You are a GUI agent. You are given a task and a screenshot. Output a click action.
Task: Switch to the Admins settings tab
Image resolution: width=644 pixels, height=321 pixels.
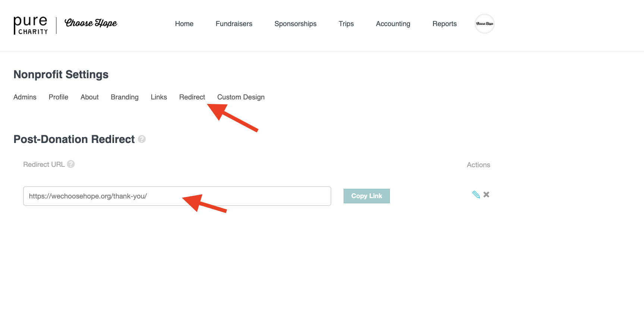(x=25, y=97)
